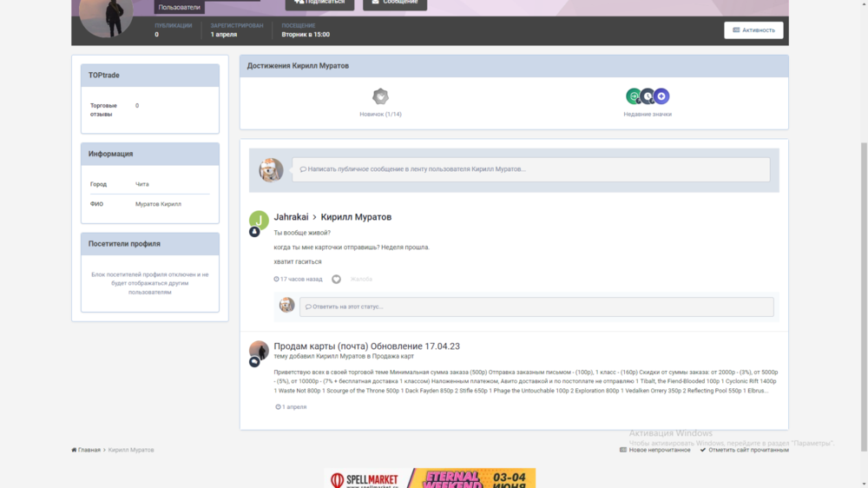Click the green recent badge icon
868x488 pixels.
(x=633, y=96)
